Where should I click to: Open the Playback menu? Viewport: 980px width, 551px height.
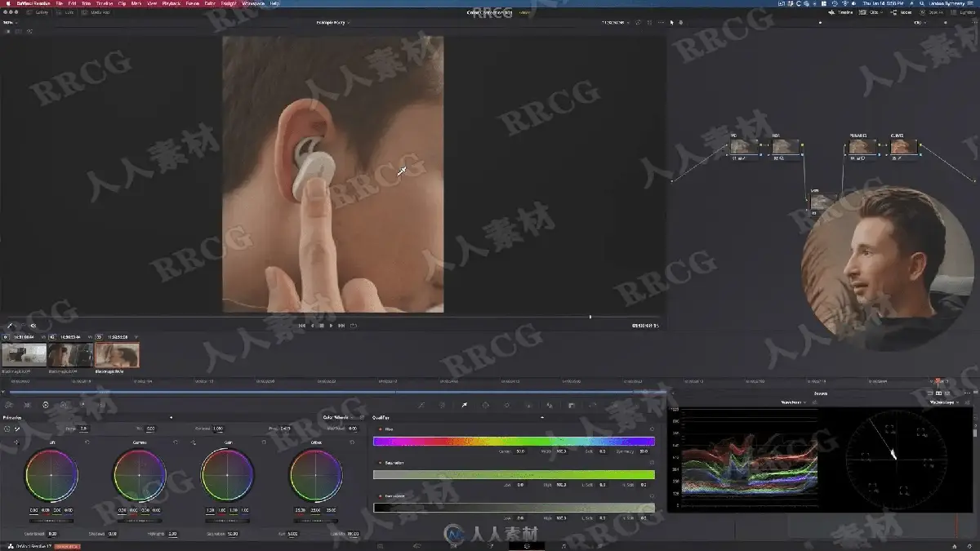(x=171, y=3)
